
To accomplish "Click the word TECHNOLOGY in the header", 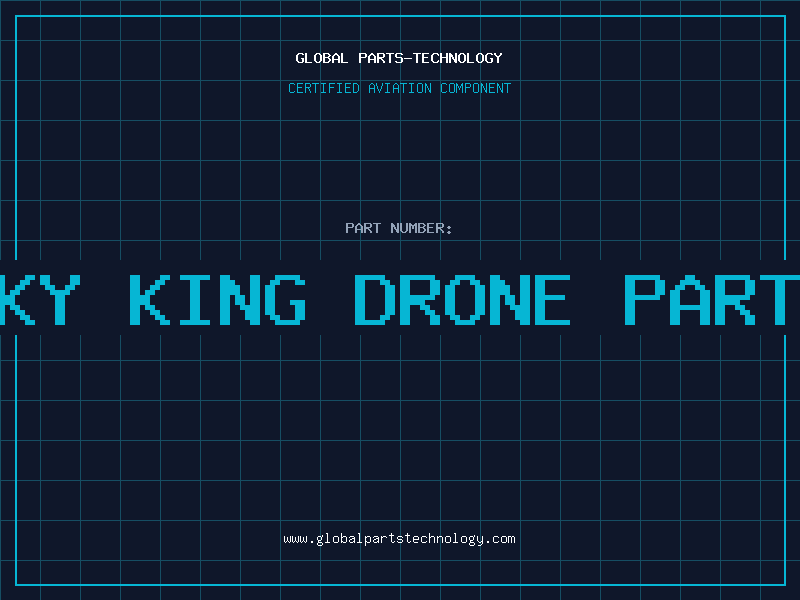I will click(458, 58).
